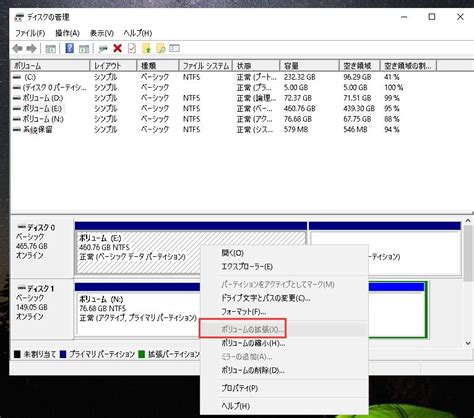Click the key-shaped toolbar icon before the red X
The height and width of the screenshot is (418, 474).
click(103, 49)
